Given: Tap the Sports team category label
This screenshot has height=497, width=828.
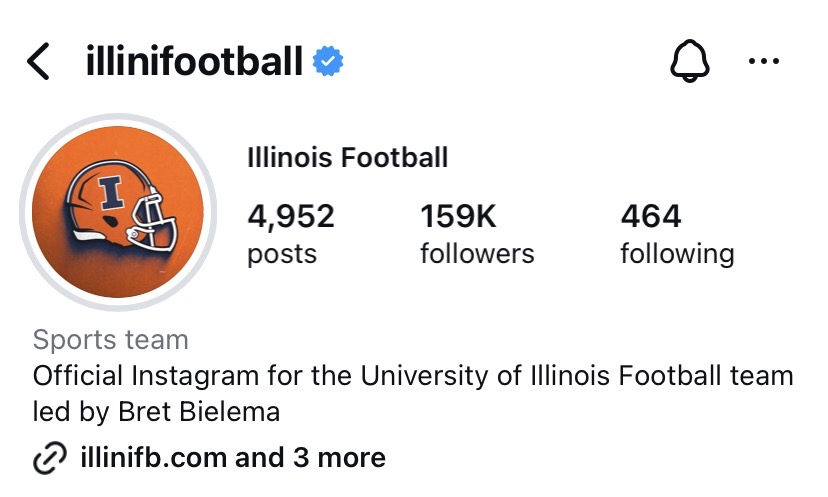Looking at the screenshot, I should (x=111, y=340).
